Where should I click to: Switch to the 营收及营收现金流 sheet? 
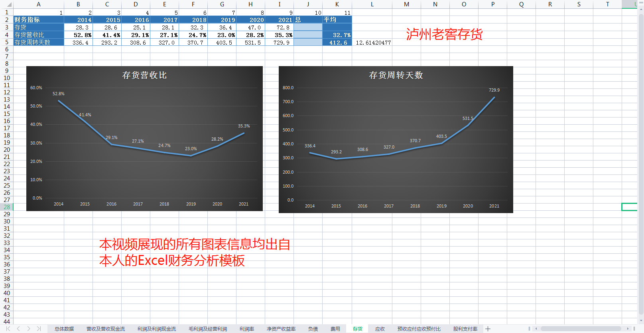coord(106,329)
